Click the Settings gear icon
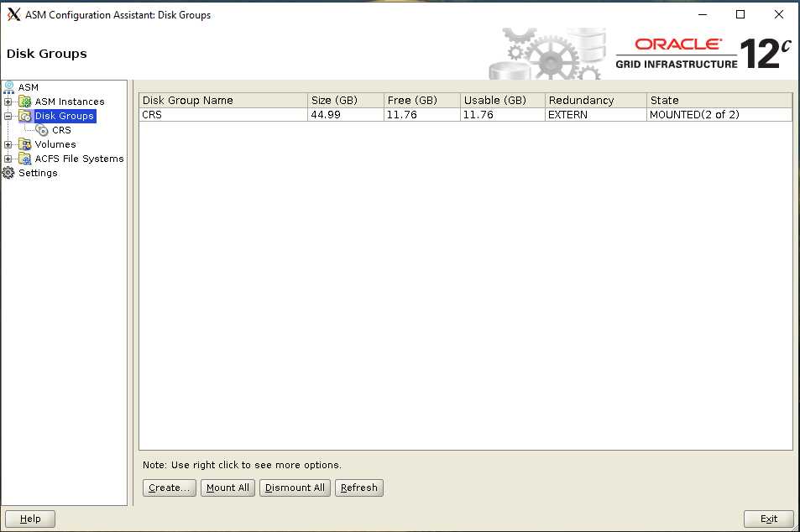 pyautogui.click(x=8, y=173)
